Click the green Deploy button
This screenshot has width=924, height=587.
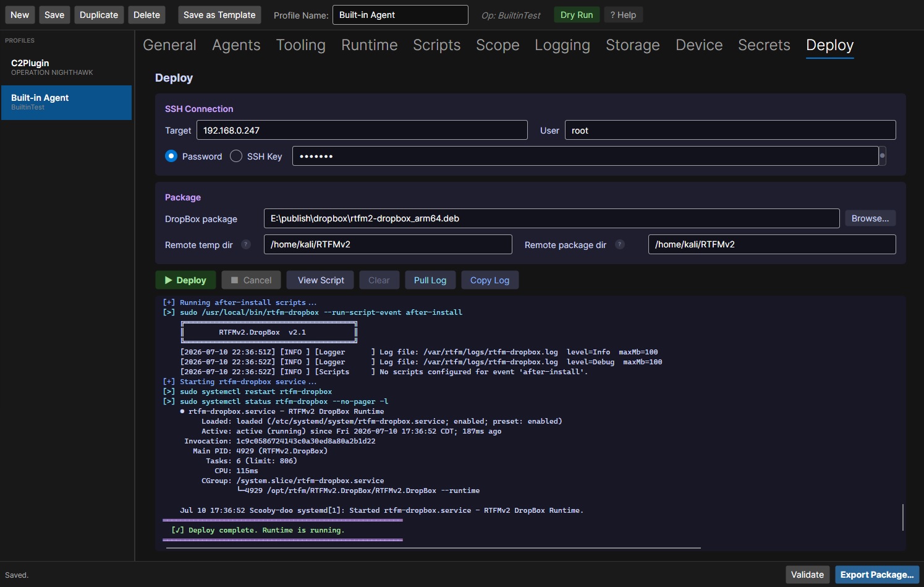(x=185, y=280)
